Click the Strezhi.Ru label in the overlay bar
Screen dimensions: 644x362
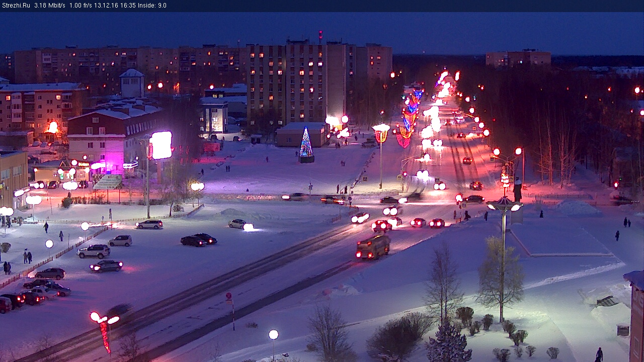point(16,6)
